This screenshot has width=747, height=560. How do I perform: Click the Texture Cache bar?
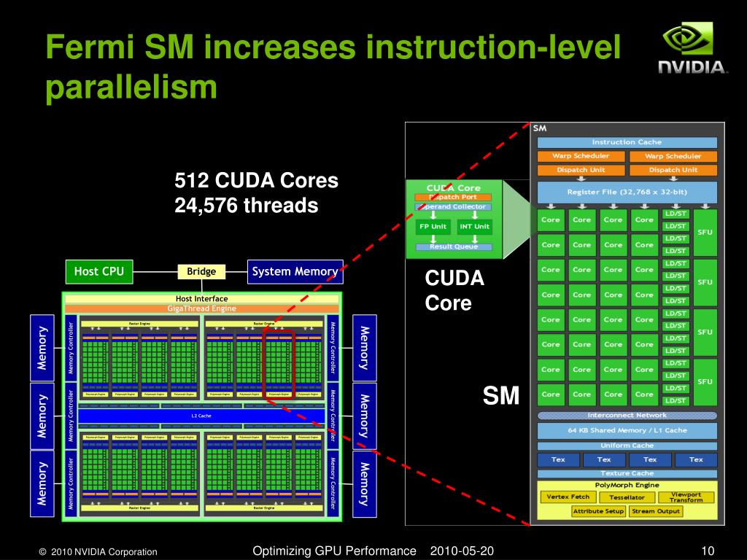pyautogui.click(x=627, y=473)
